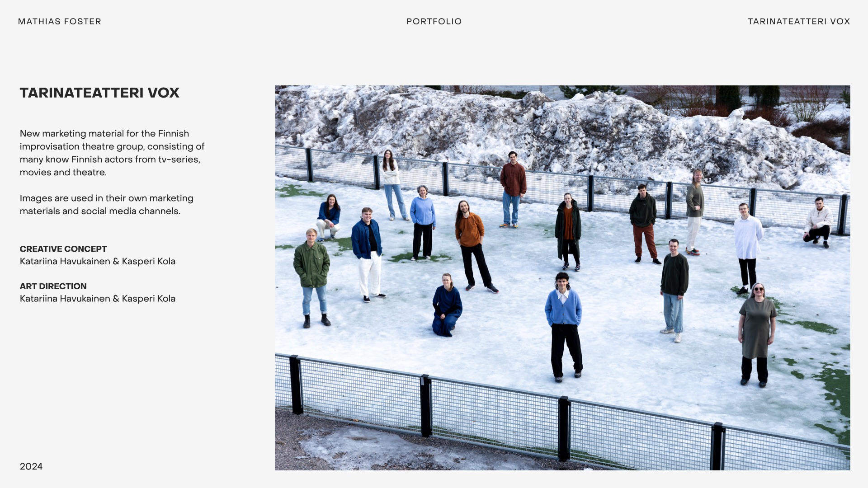Select the CREATIVE CONCEPT heading
868x488 pixels.
click(63, 249)
